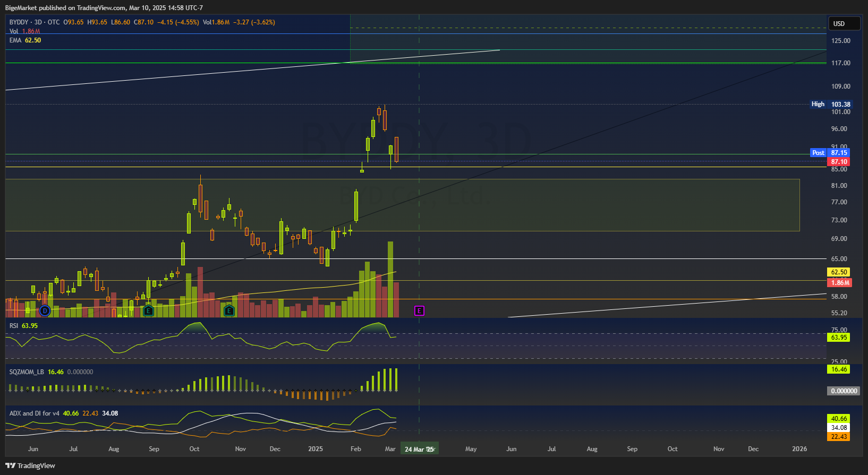Image resolution: width=868 pixels, height=475 pixels.
Task: Click the 'OTC' exchange label in the legend
Action: pos(54,22)
